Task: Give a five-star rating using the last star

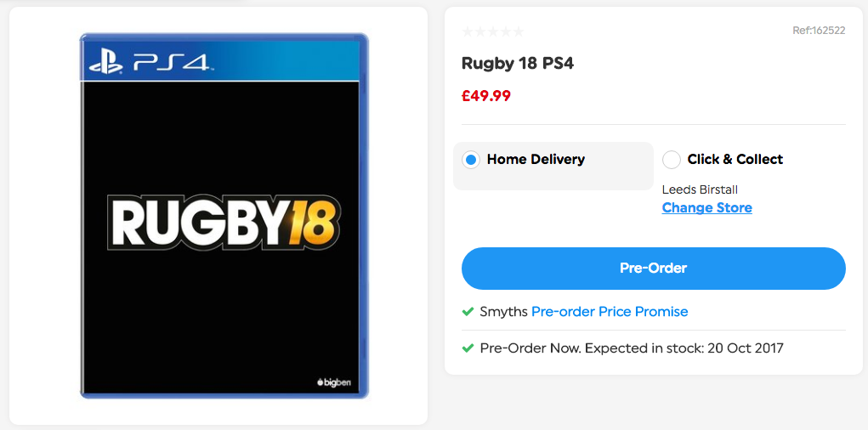Action: click(519, 32)
